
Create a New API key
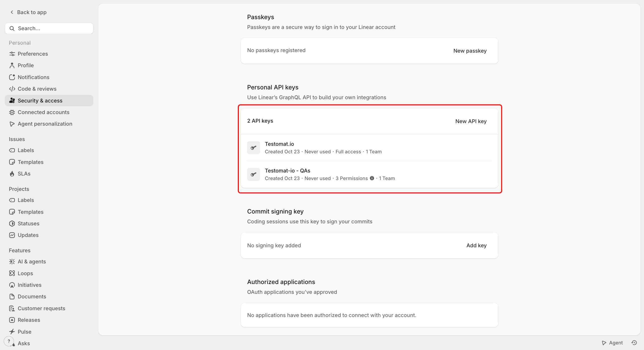pos(471,121)
